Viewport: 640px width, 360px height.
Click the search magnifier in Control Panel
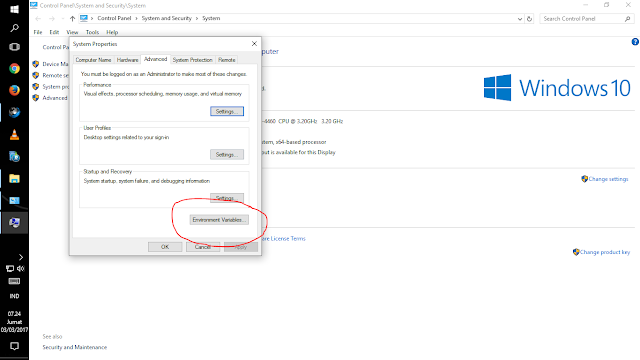tap(627, 19)
